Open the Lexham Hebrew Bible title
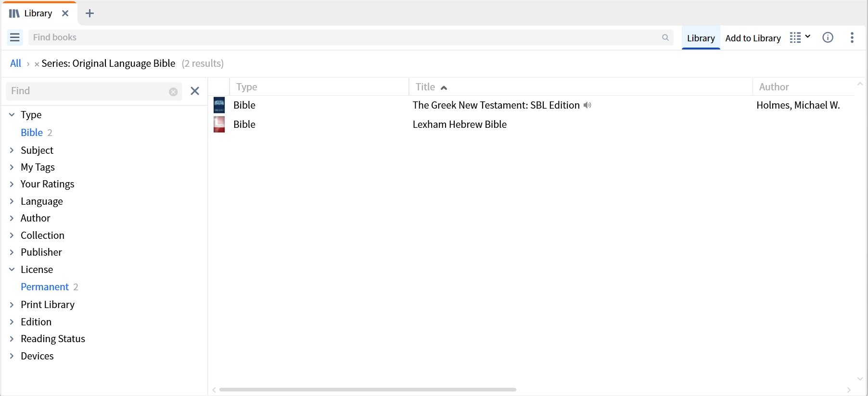The image size is (868, 396). pos(460,124)
